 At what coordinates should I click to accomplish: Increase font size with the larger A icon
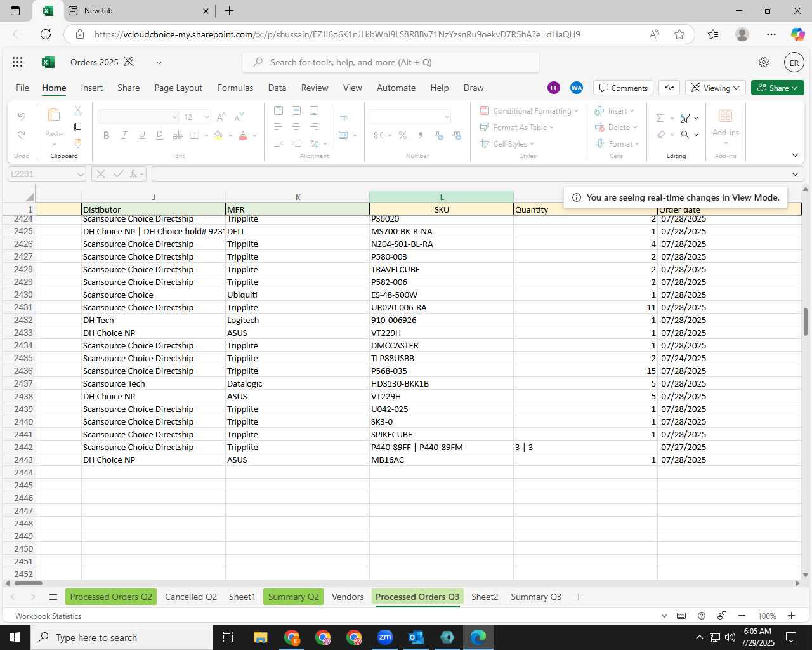[221, 117]
